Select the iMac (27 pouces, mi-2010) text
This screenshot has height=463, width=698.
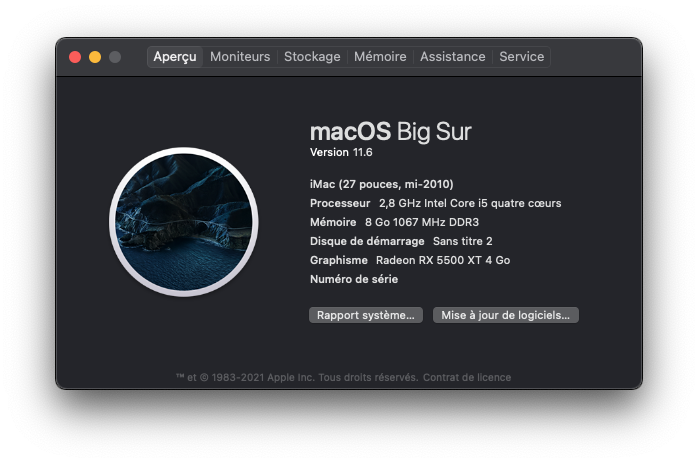tap(381, 184)
